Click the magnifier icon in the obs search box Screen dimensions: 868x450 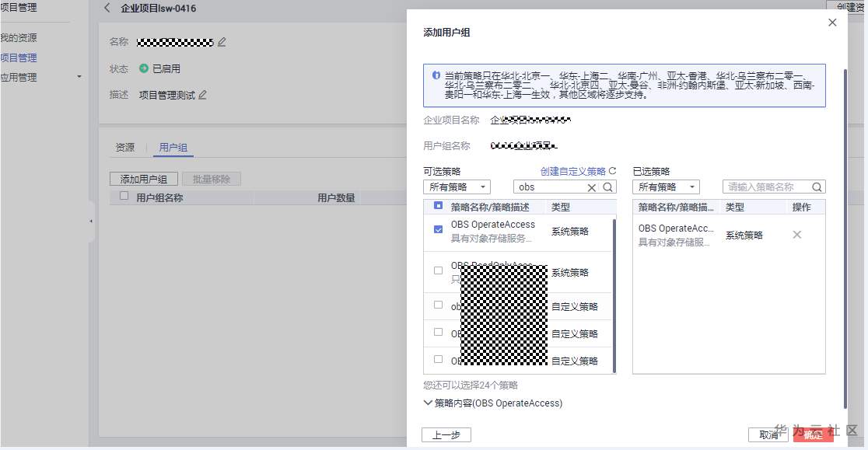pyautogui.click(x=607, y=187)
